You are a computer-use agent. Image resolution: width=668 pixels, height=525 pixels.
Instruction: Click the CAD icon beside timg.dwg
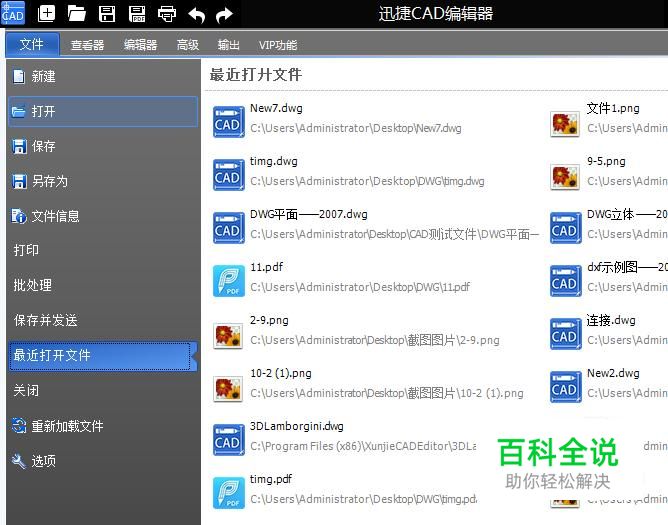click(229, 175)
